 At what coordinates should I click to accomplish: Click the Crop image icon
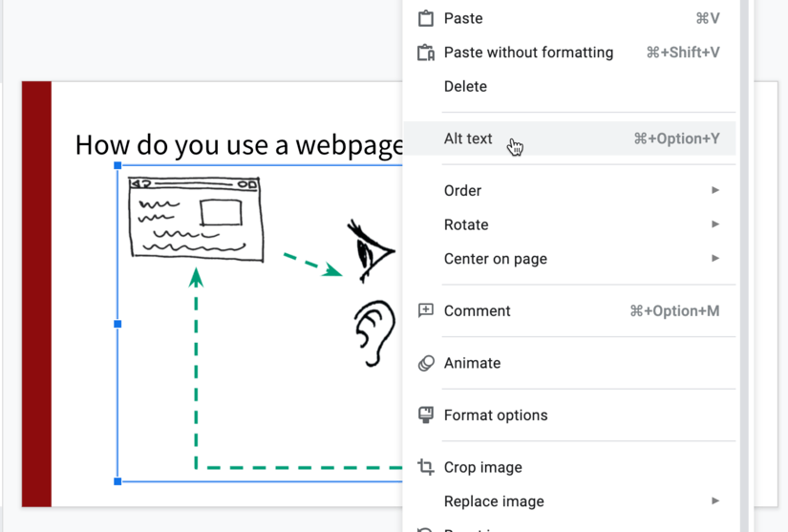coord(426,467)
